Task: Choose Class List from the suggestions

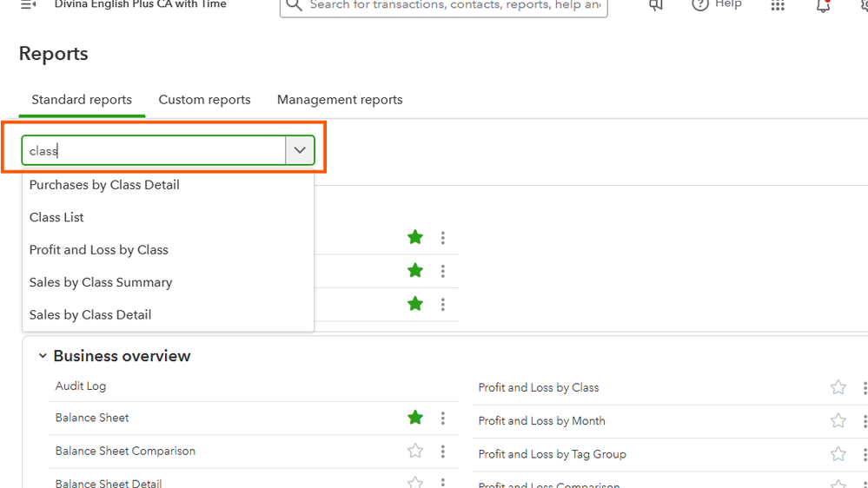Action: (56, 217)
